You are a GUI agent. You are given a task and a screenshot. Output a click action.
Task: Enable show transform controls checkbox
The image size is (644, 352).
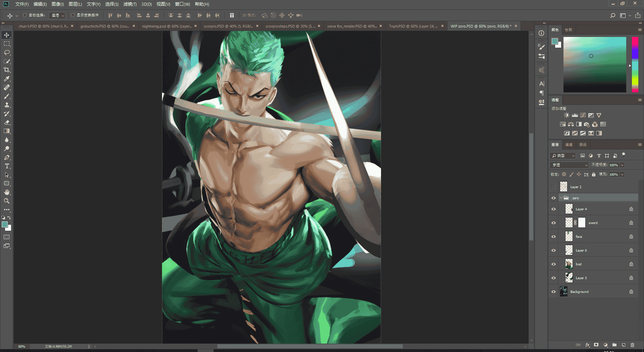click(73, 15)
